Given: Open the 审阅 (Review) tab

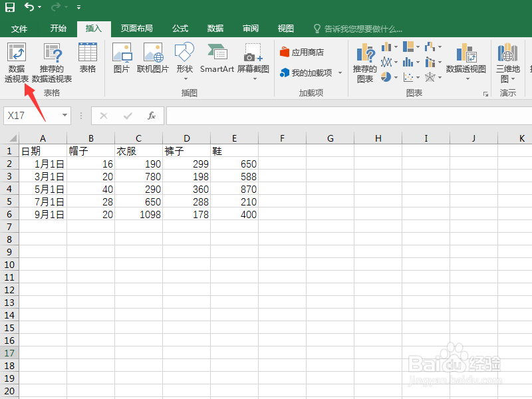Looking at the screenshot, I should pyautogui.click(x=251, y=29).
